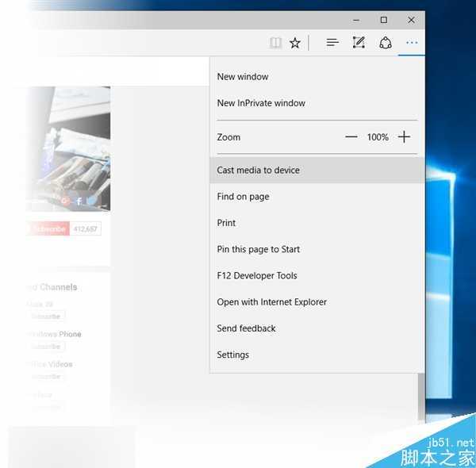Make a Web Note pen icon

point(359,43)
